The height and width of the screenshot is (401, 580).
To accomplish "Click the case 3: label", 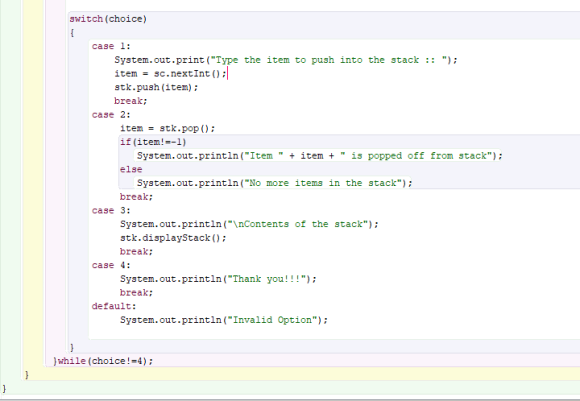I will tap(111, 210).
